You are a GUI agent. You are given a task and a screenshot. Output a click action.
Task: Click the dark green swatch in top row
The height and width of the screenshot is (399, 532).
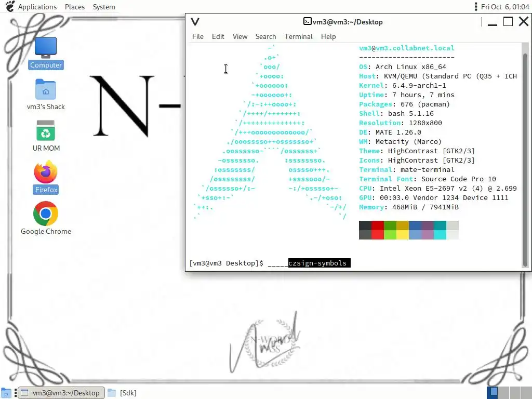point(390,225)
